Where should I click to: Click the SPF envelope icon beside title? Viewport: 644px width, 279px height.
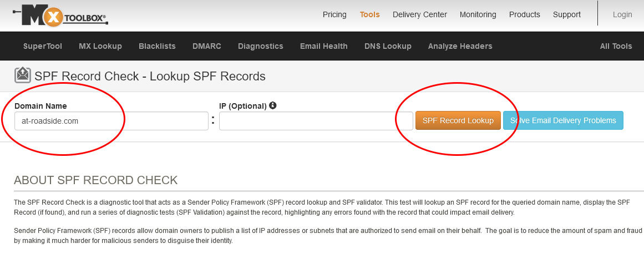23,75
